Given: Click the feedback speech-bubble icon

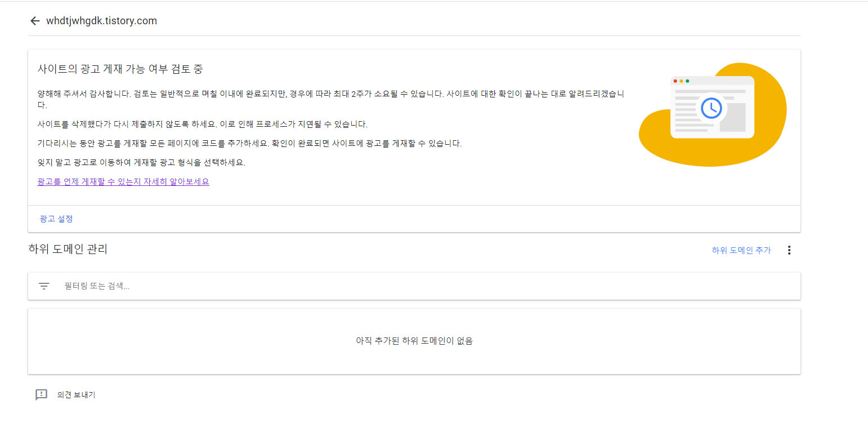Looking at the screenshot, I should tap(40, 394).
